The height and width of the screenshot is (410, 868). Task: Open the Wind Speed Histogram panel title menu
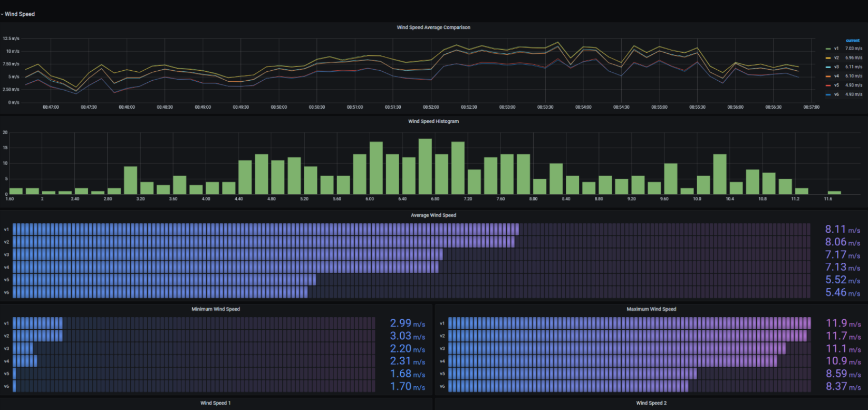pyautogui.click(x=433, y=121)
